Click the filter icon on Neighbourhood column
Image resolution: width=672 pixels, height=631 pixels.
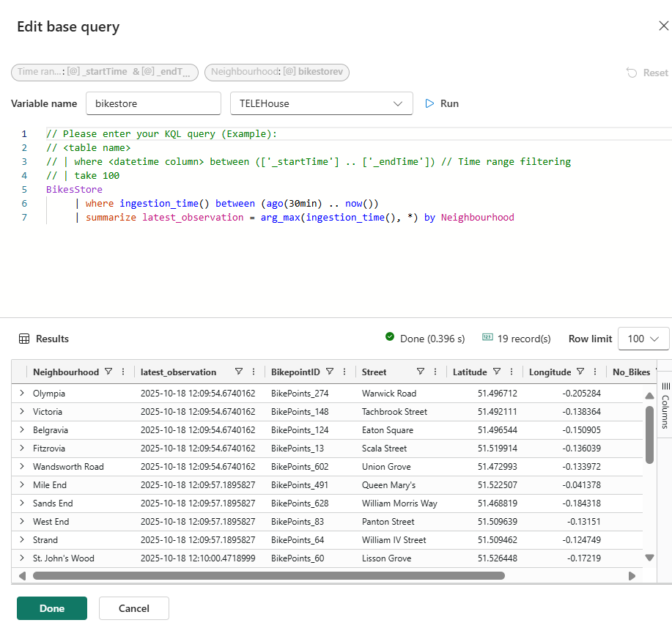coord(108,372)
